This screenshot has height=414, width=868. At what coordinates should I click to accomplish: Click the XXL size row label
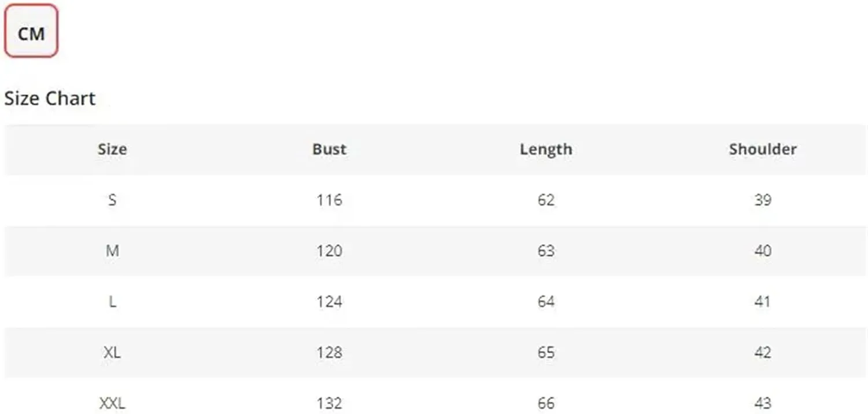click(112, 403)
